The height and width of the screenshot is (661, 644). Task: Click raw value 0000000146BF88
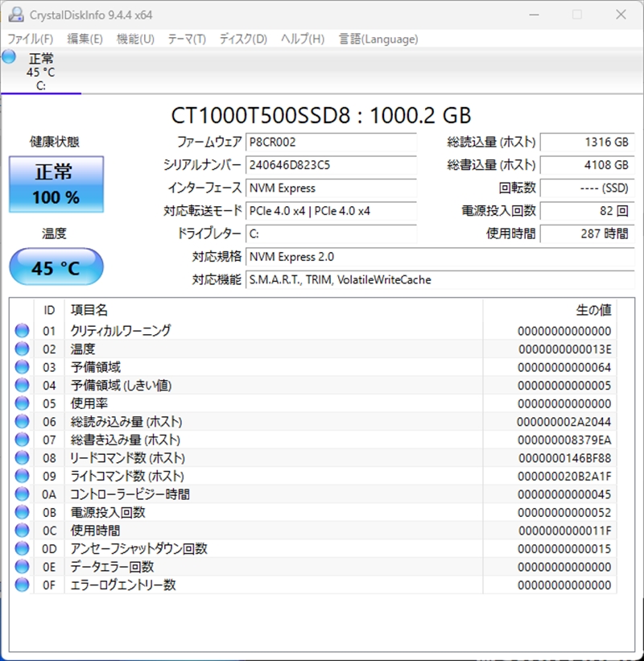click(x=565, y=458)
